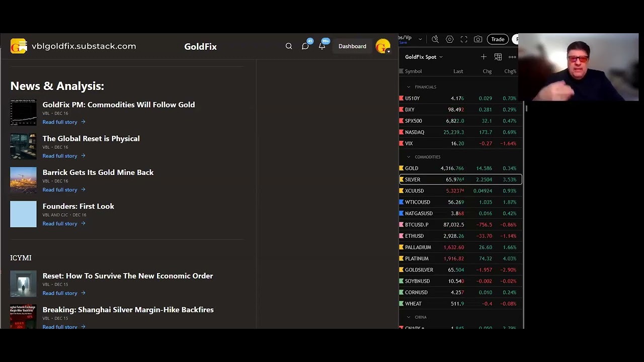The height and width of the screenshot is (362, 644).
Task: Save the chart layout via Save link
Action: 403,43
